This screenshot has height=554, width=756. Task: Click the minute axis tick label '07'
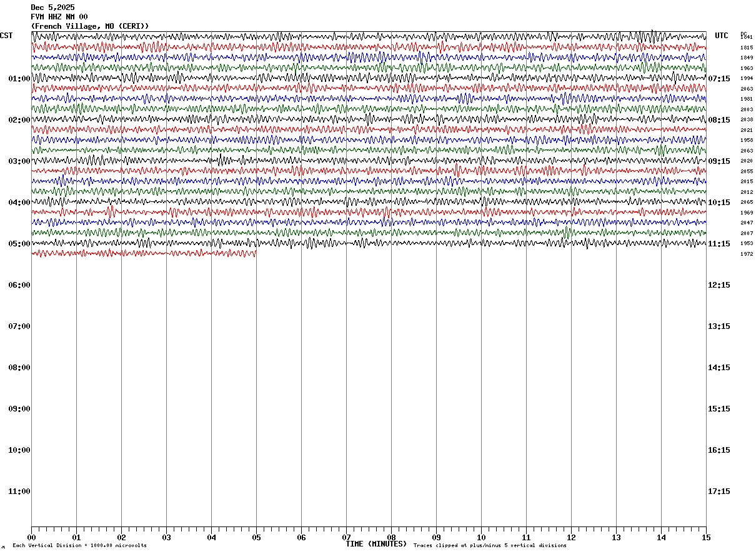tap(346, 538)
